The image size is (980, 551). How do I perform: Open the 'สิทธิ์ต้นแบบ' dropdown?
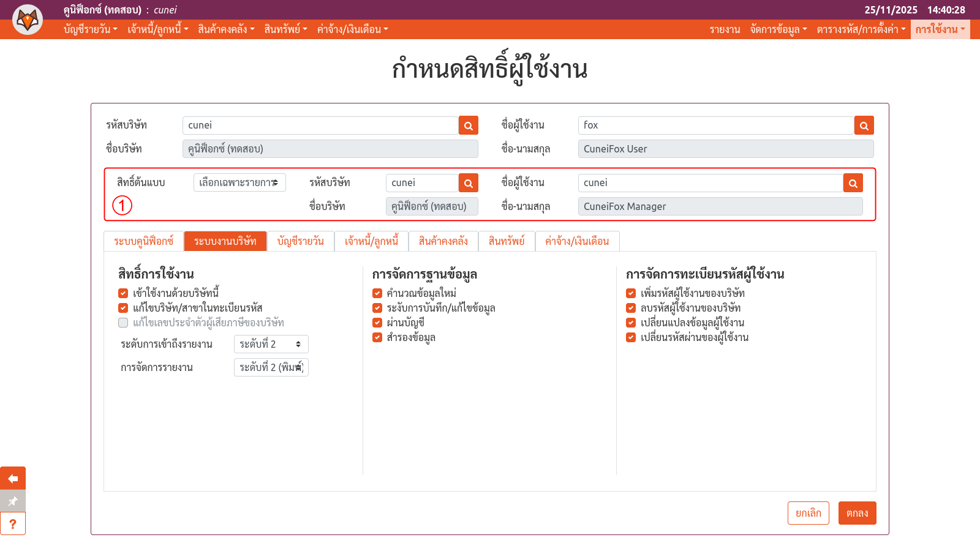[239, 182]
